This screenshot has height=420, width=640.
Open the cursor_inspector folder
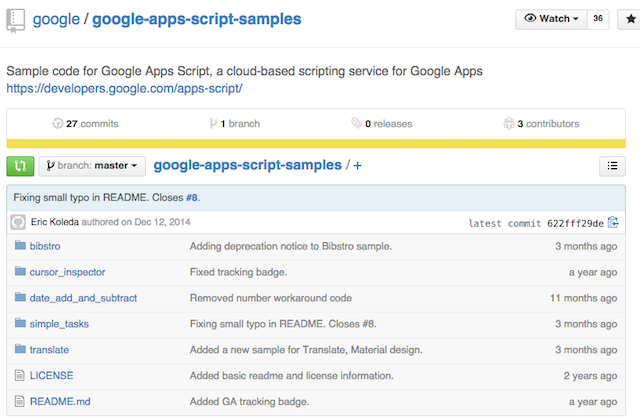tap(67, 272)
